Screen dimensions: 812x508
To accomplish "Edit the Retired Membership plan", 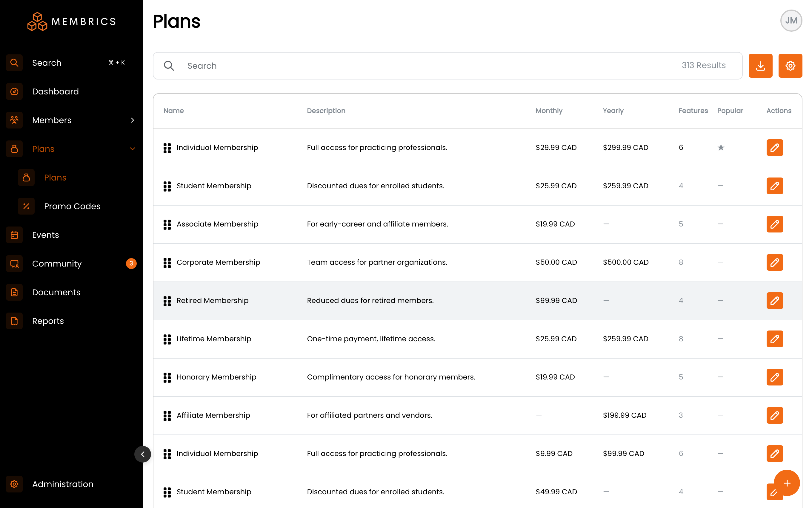I will (775, 301).
